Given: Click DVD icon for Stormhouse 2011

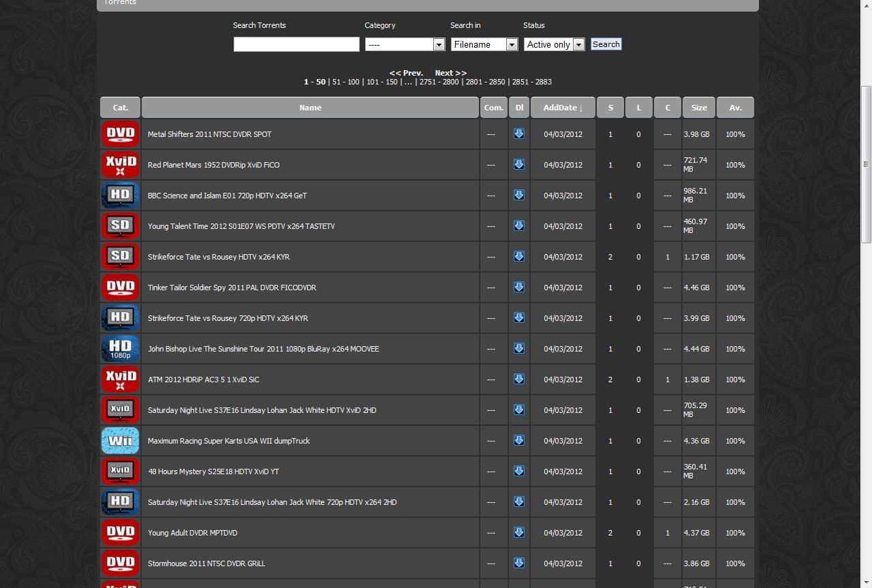Looking at the screenshot, I should coord(120,563).
